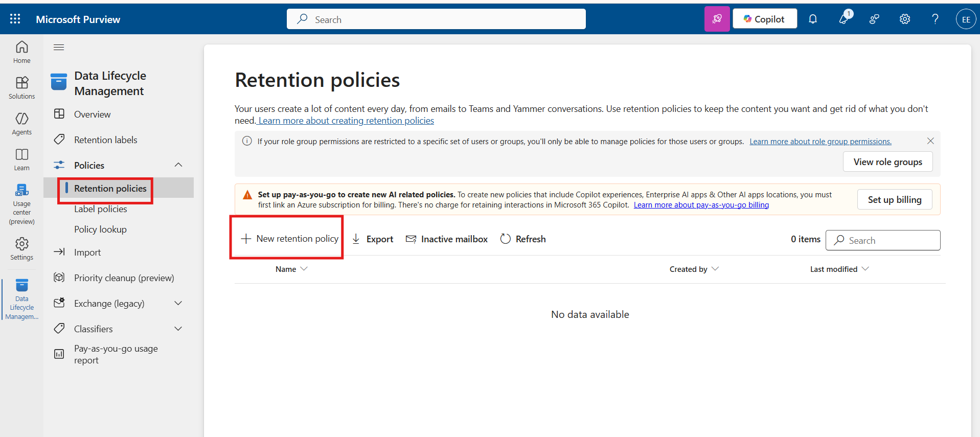
Task: Click New retention policy button
Action: pyautogui.click(x=289, y=239)
